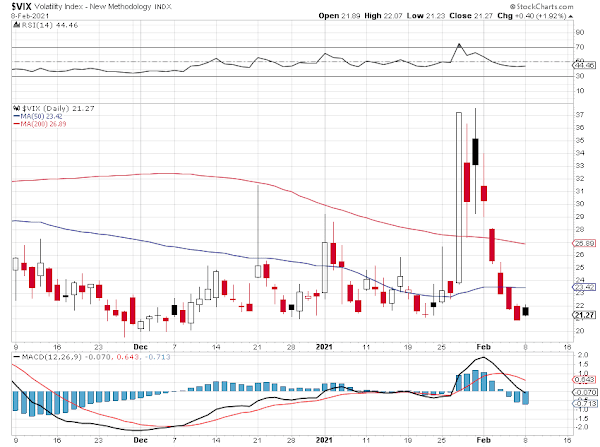
Task: Click '2021' on the date axis under MACD panel
Action: click(324, 440)
